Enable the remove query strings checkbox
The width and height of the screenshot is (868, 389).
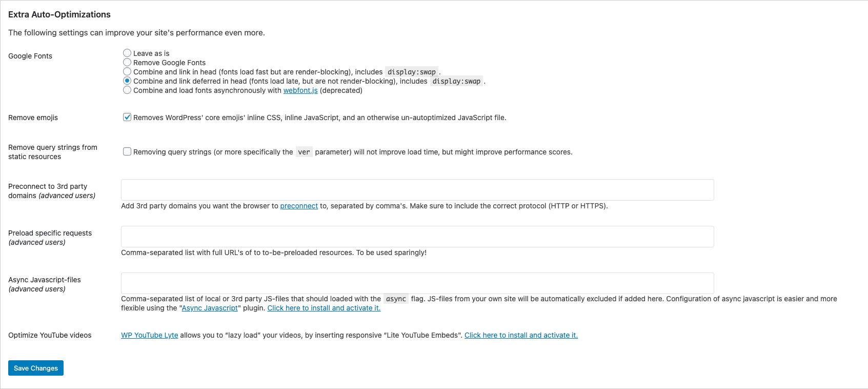pyautogui.click(x=127, y=151)
